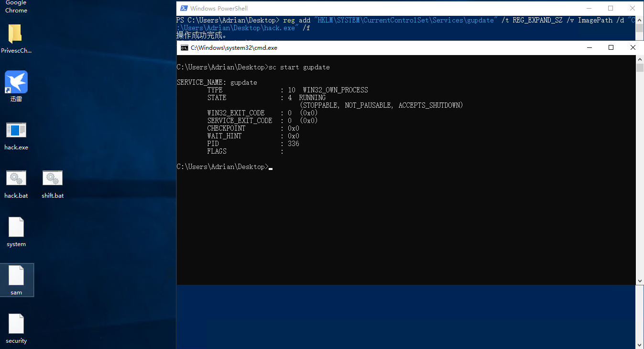644x349 pixels.
Task: Click the cmd.exe scrollbar down arrow
Action: pyautogui.click(x=640, y=281)
